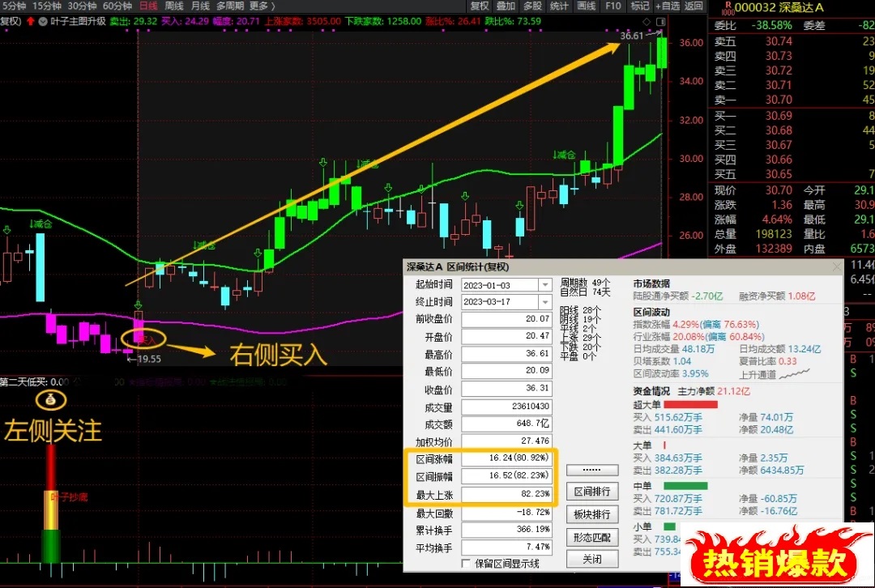Click the 第二天低买 indicator label
The height and width of the screenshot is (588, 875).
(x=24, y=382)
